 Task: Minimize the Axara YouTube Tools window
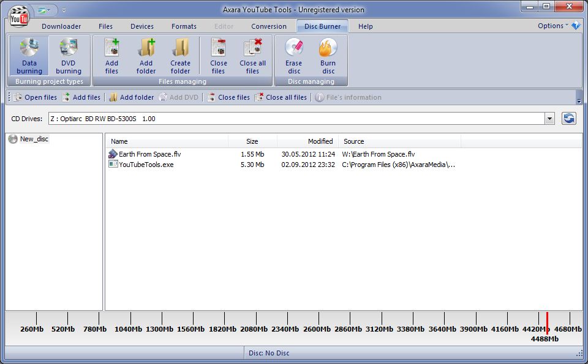coord(529,6)
